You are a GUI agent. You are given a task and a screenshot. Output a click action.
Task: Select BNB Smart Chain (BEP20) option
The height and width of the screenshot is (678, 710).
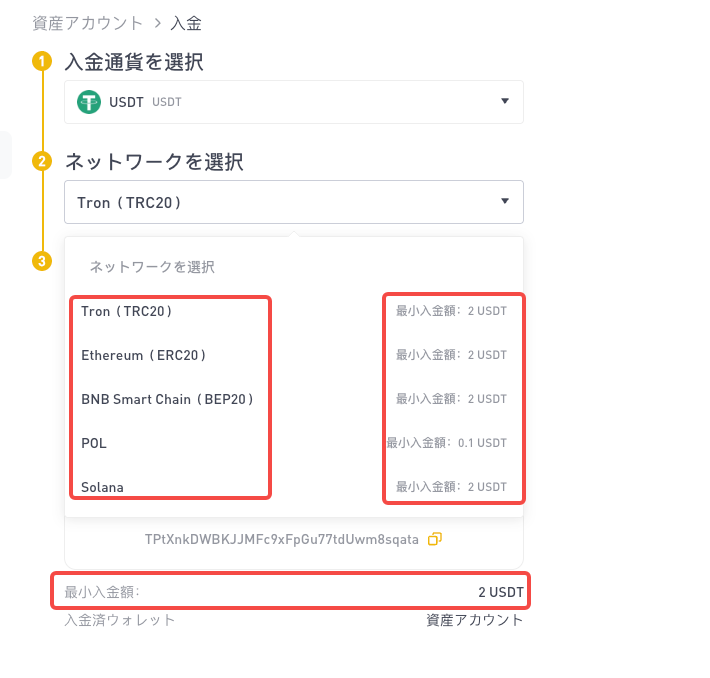(167, 399)
